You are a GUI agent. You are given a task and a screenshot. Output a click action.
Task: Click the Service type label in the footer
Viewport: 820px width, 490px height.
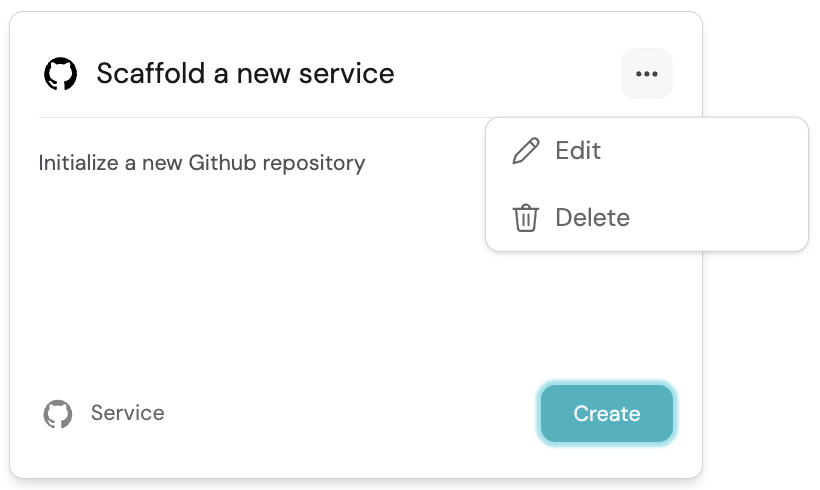[x=127, y=413]
